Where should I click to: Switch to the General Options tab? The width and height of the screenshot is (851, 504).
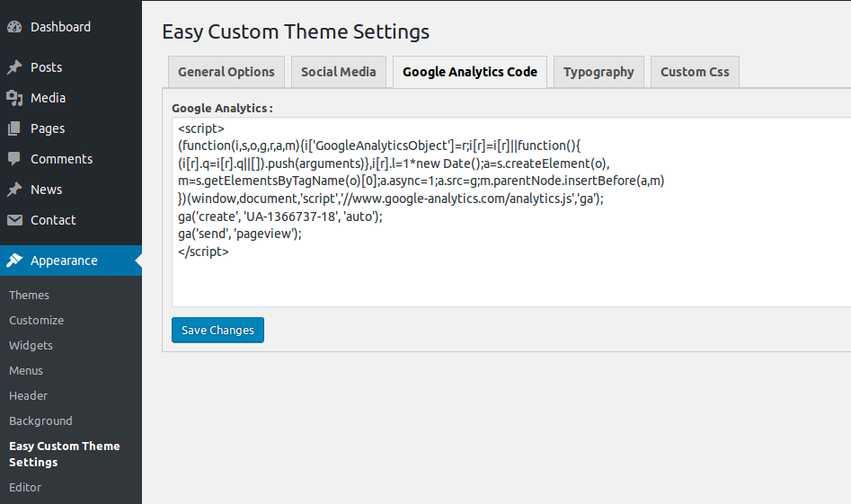(x=226, y=72)
